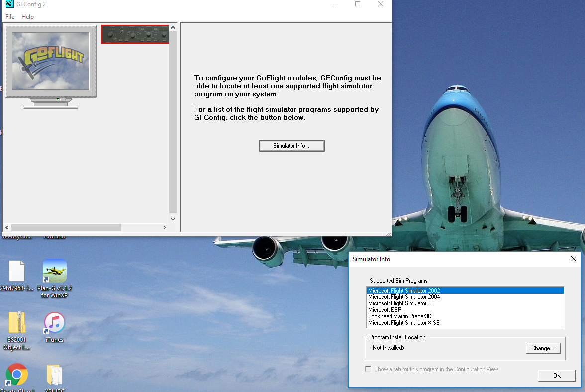Select Microsoft Flight Simulator 2004 in list

pyautogui.click(x=404, y=297)
